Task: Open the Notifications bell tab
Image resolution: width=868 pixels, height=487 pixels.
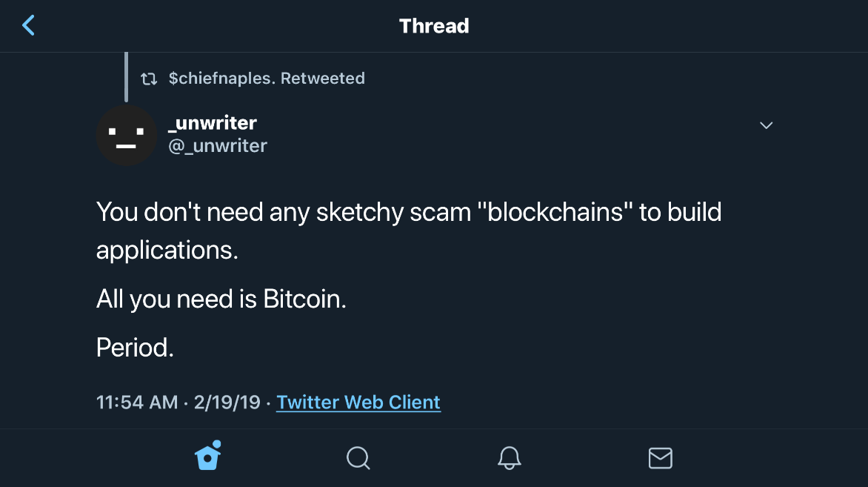Action: [x=509, y=458]
